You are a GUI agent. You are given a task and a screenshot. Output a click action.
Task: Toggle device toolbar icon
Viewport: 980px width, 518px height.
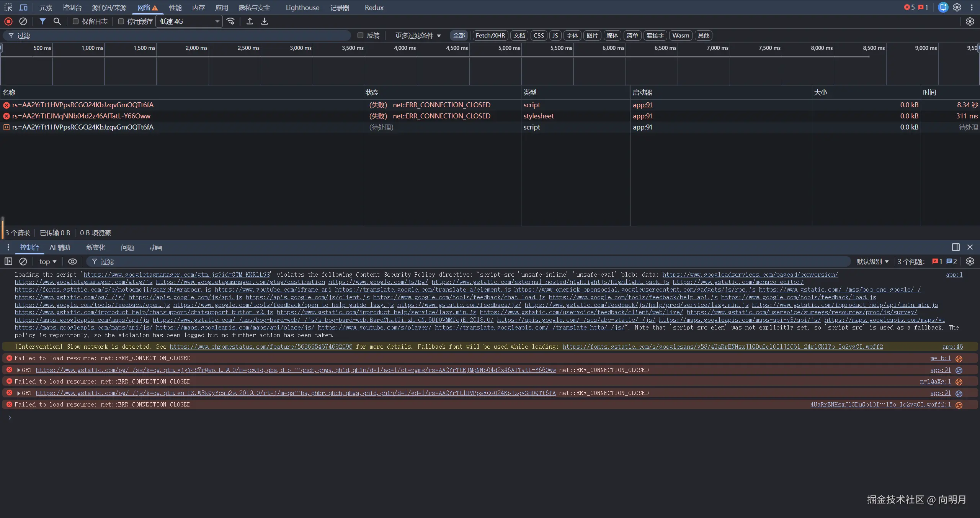(23, 8)
